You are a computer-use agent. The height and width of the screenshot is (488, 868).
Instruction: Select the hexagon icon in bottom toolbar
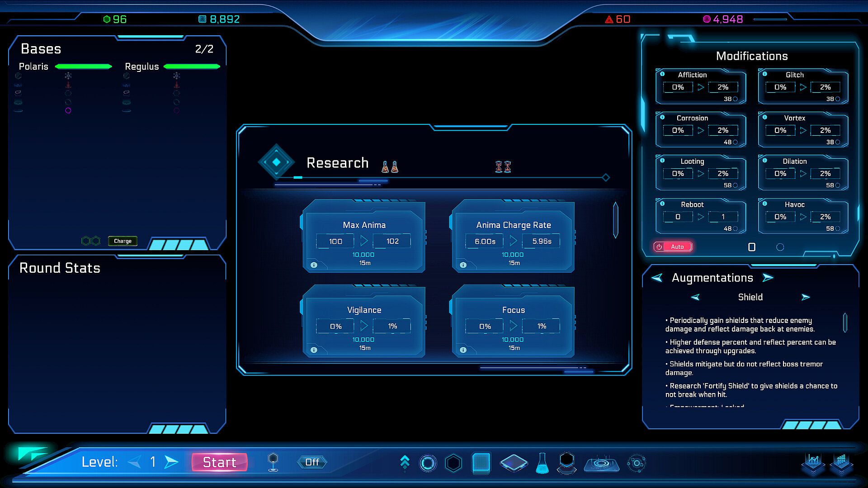[x=453, y=463]
